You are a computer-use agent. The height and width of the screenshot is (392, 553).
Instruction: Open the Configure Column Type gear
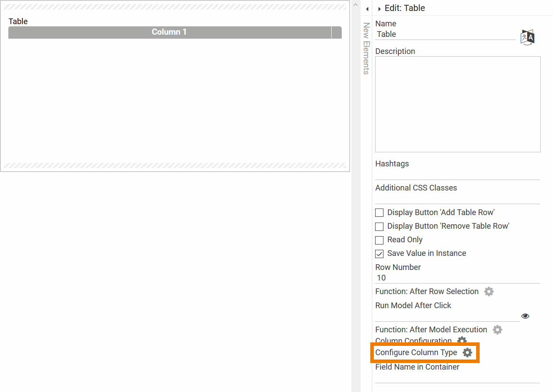pos(467,352)
